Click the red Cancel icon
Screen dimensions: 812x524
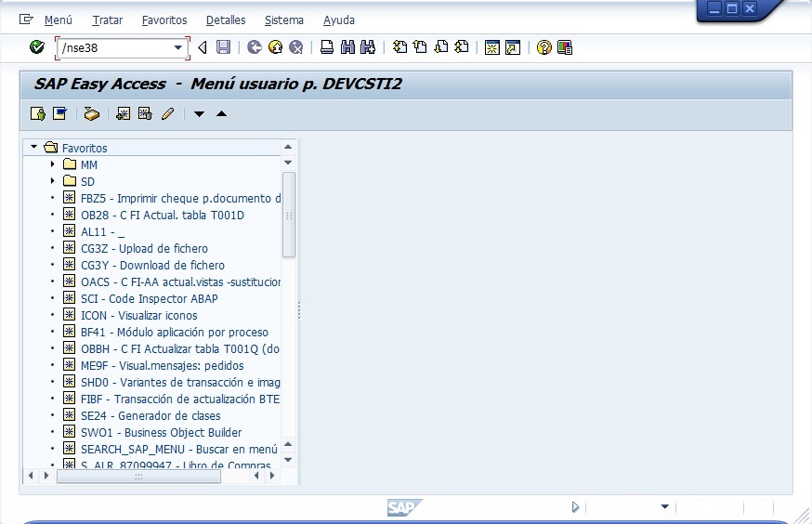point(295,47)
